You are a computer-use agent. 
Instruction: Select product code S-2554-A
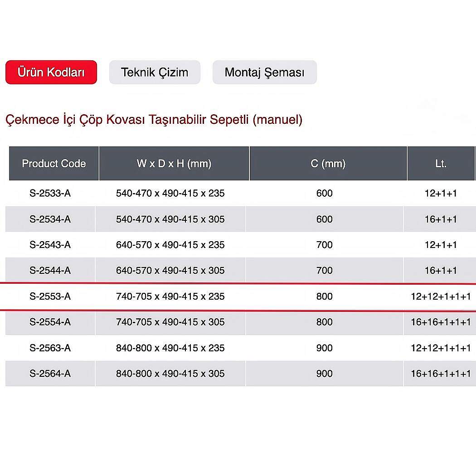[x=50, y=322]
